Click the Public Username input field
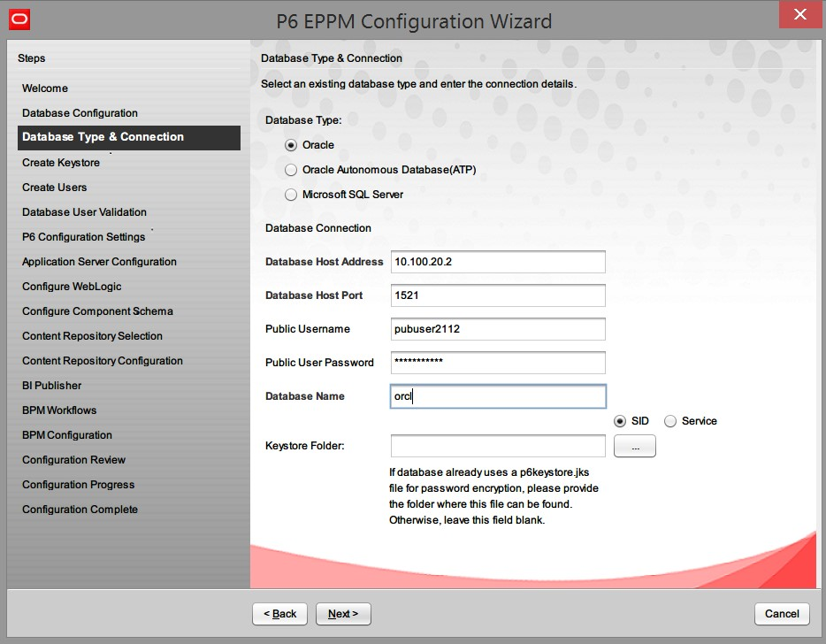The width and height of the screenshot is (826, 644). (x=498, y=329)
